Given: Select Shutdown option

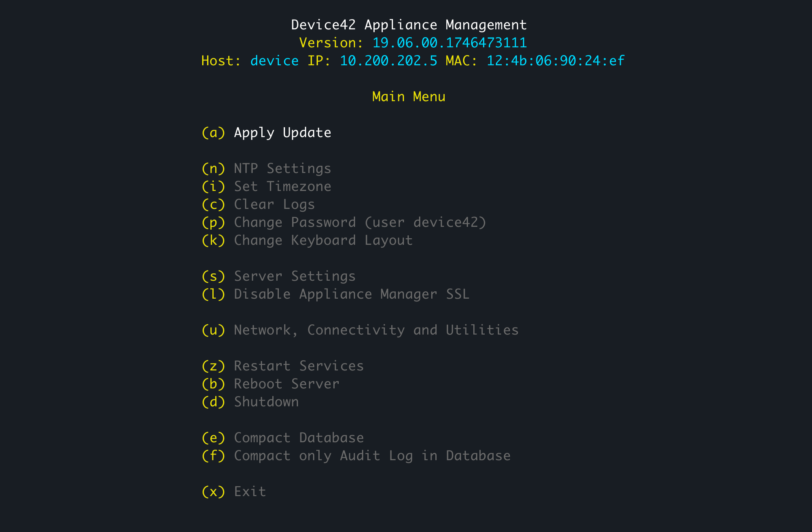Looking at the screenshot, I should (x=266, y=401).
